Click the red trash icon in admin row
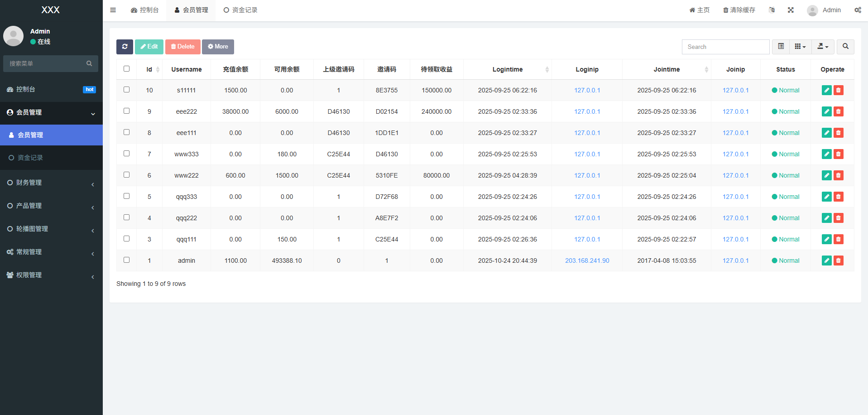The height and width of the screenshot is (415, 868). click(x=839, y=261)
